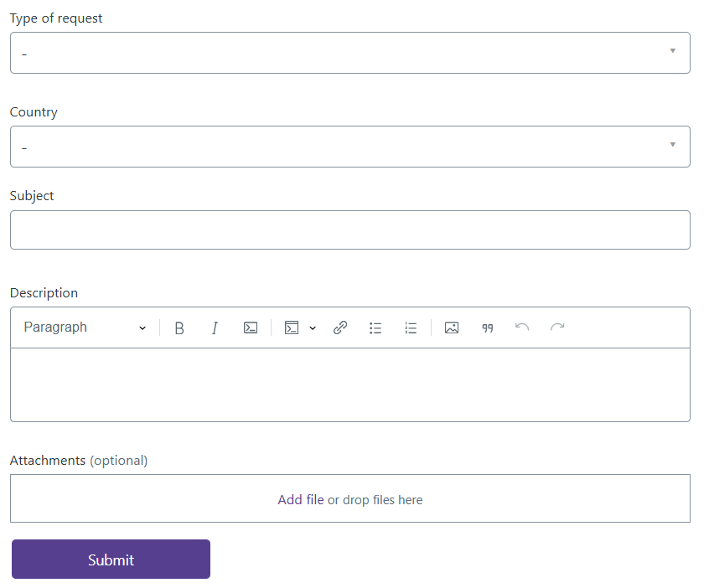Open the Paragraph style dropdown
Screen dimensions: 709x588
tap(84, 327)
